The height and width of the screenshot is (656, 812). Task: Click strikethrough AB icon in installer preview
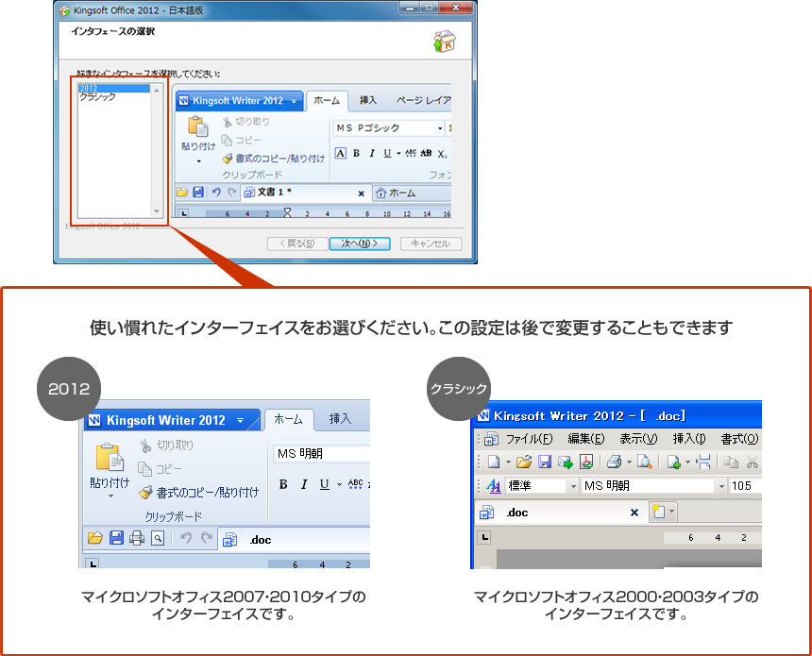click(426, 153)
